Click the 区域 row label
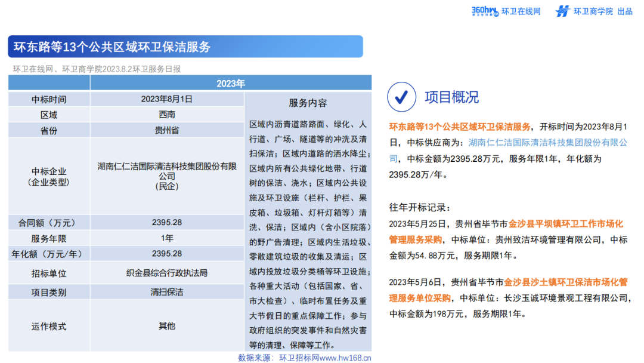644x363 pixels. [x=49, y=115]
